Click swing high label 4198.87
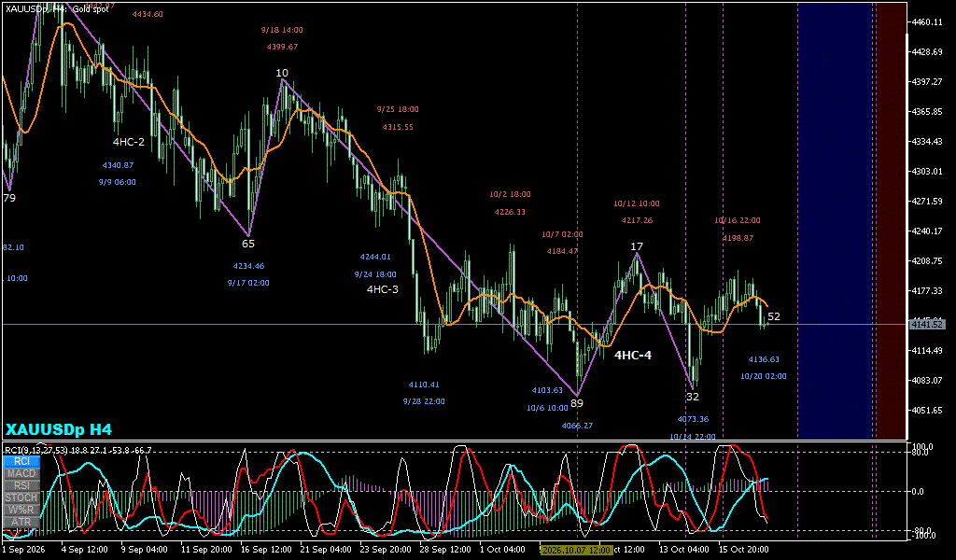This screenshot has height=560, width=956. click(738, 238)
